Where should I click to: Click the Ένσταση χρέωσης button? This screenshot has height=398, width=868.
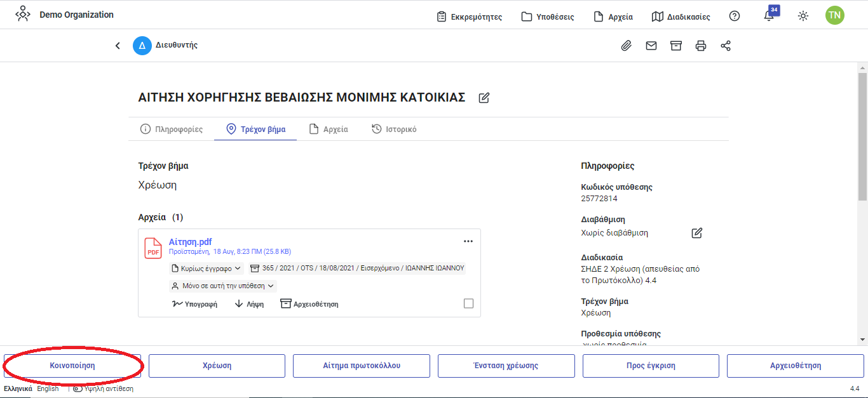(x=506, y=366)
